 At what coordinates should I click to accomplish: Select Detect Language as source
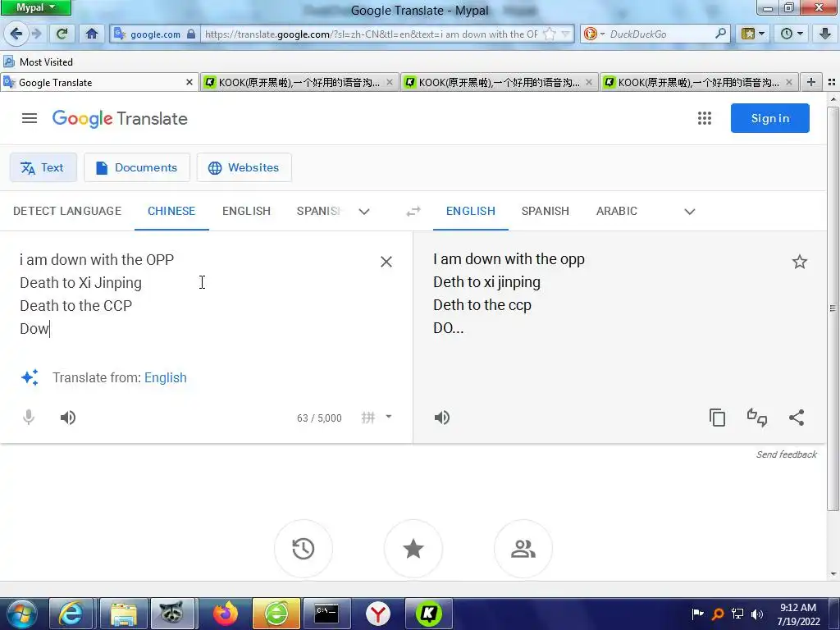tap(67, 211)
